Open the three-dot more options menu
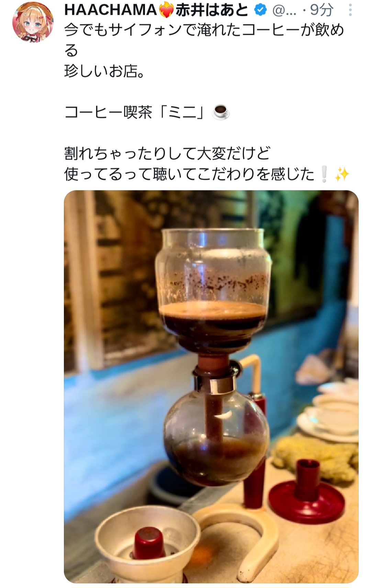Screen dimensions: 371x588 [x=350, y=10]
